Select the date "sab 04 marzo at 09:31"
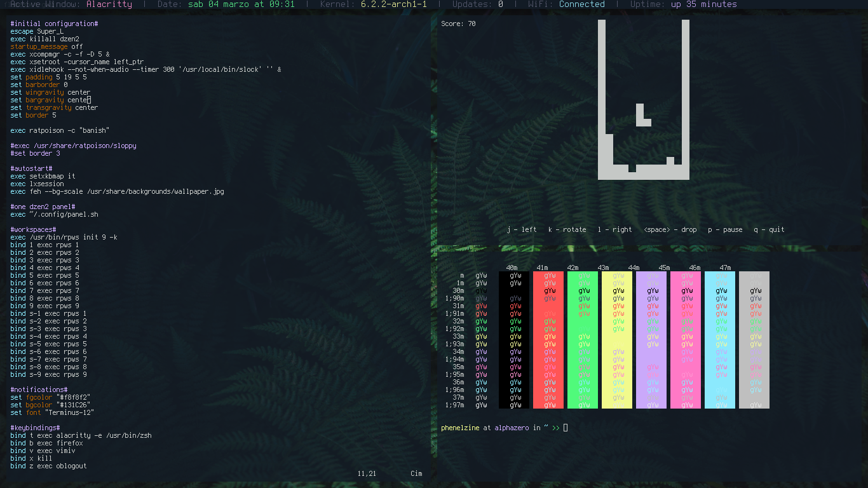868x488 pixels. (241, 4)
